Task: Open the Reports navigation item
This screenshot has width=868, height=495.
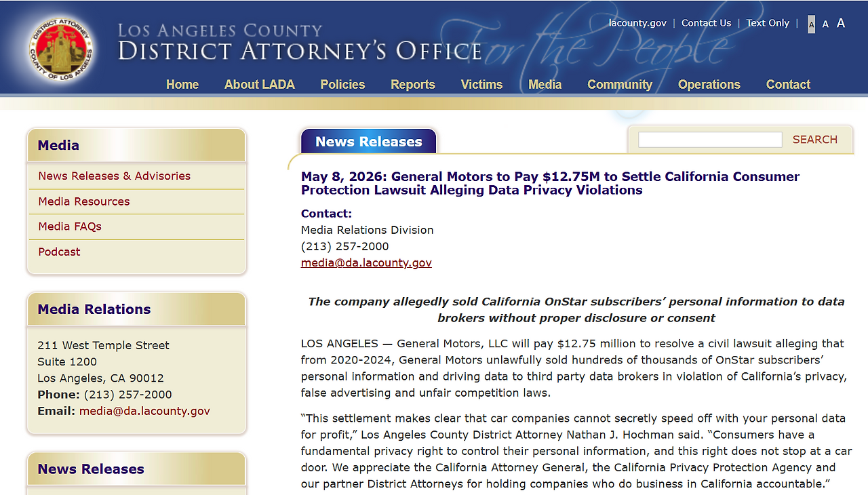Action: 413,85
